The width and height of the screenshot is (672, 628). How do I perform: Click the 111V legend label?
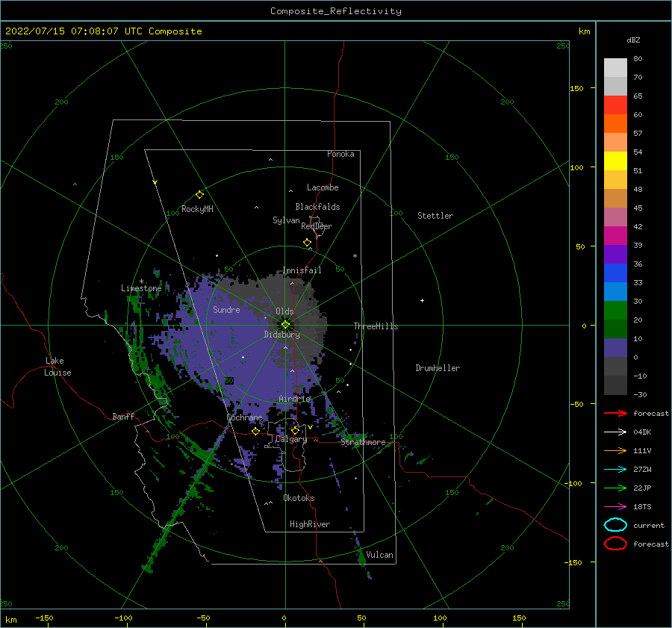[x=642, y=450]
